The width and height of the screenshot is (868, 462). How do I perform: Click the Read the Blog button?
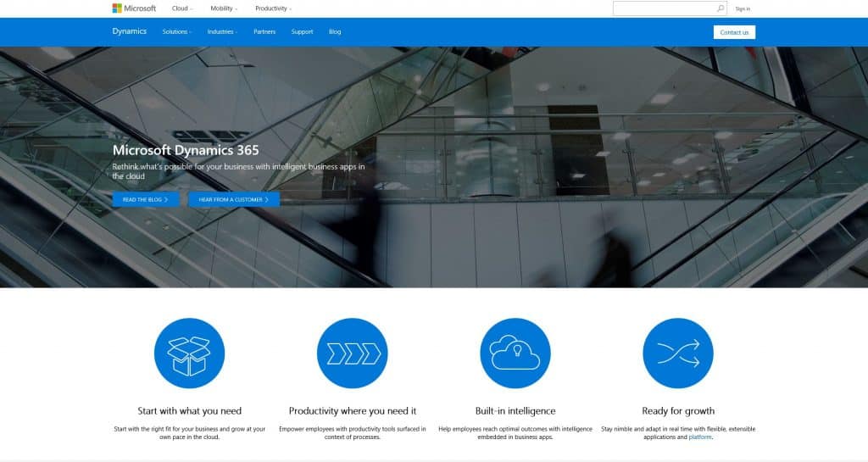point(146,199)
